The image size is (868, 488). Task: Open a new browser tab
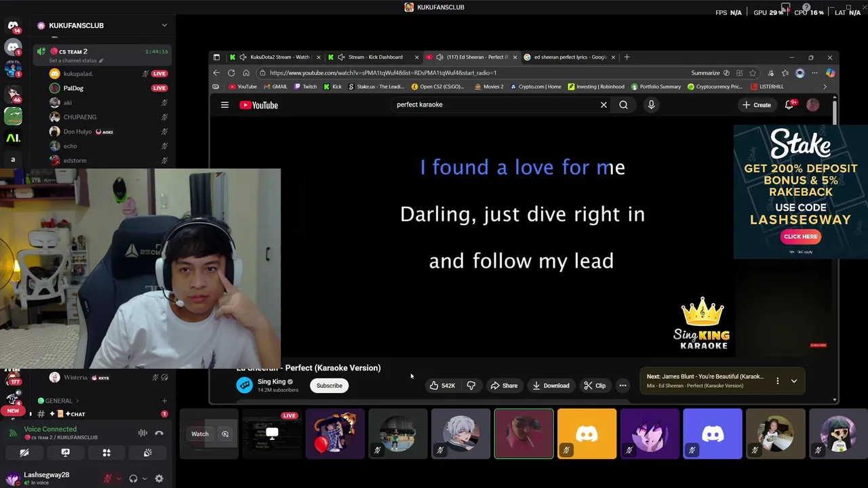pyautogui.click(x=627, y=57)
